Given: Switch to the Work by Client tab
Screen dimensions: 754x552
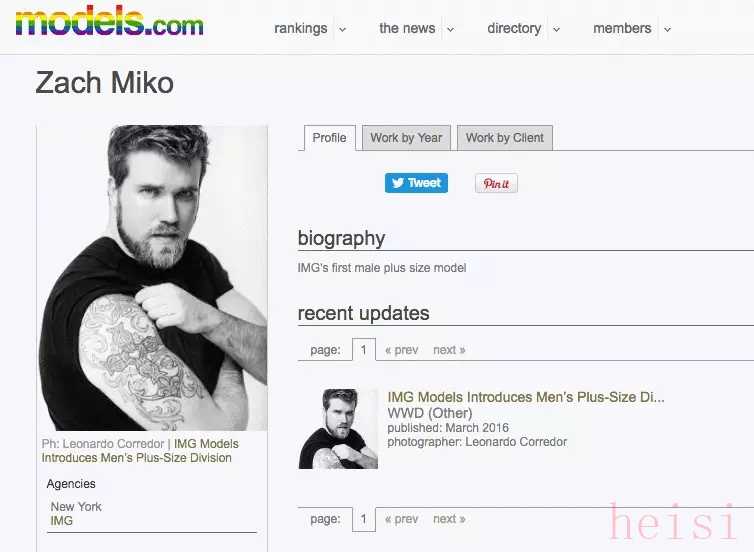Looking at the screenshot, I should coord(504,138).
